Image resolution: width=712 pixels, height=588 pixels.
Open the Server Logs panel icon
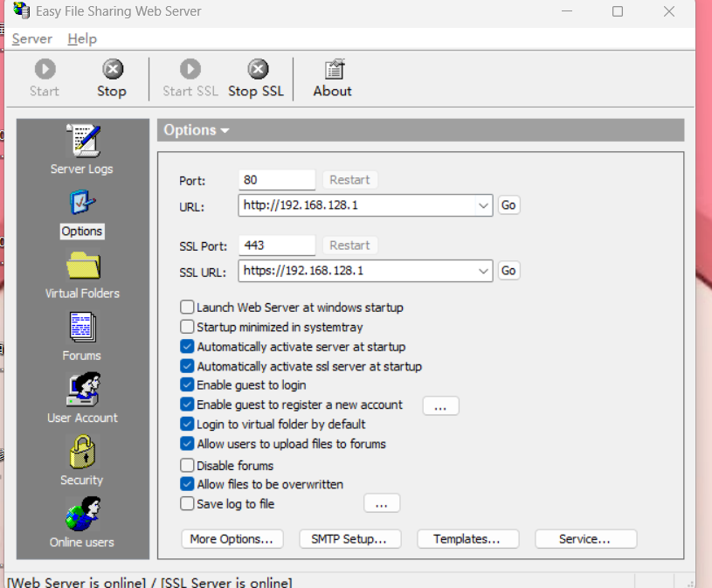(82, 141)
